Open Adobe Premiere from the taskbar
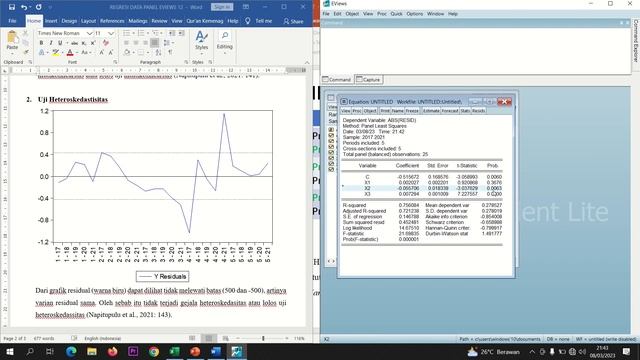Image resolution: width=640 pixels, height=360 pixels. (x=133, y=351)
